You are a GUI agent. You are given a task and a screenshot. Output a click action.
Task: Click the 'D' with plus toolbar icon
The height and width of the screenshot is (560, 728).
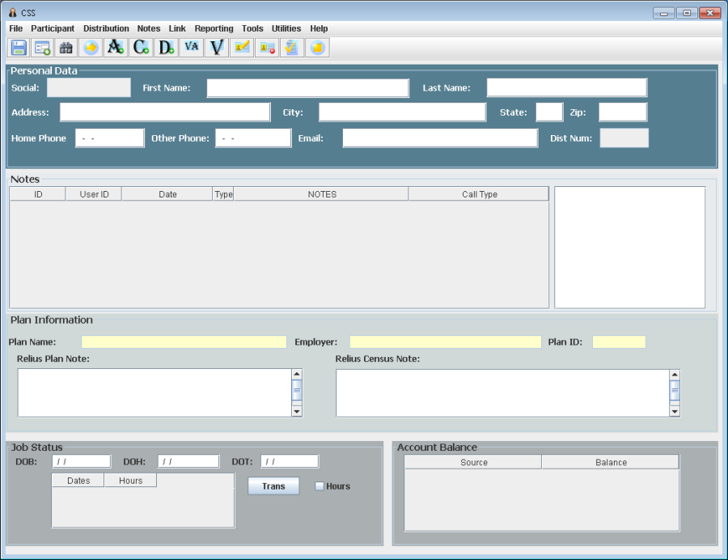167,48
